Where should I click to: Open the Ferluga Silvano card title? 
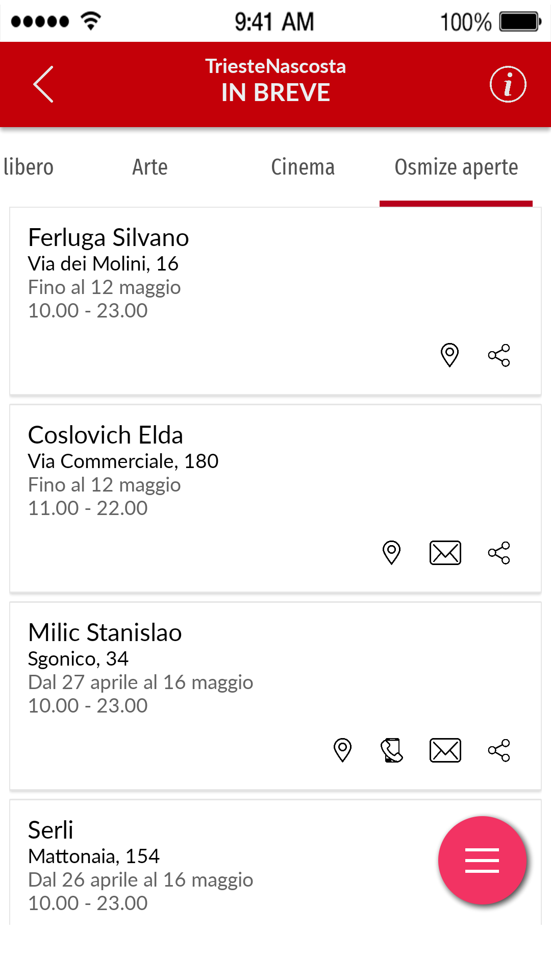click(x=108, y=237)
